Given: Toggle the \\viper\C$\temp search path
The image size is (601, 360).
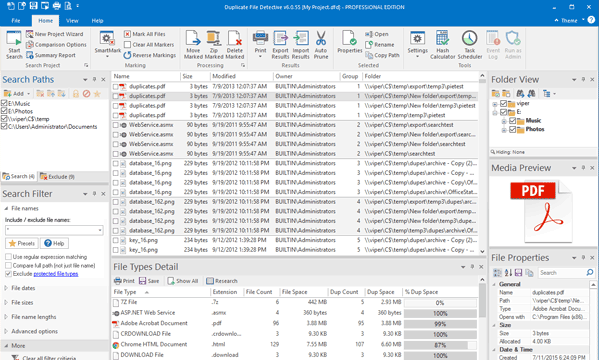Looking at the screenshot, I should coord(4,119).
